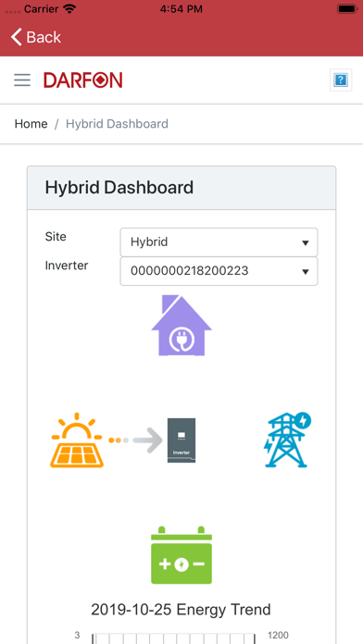Screen dimensions: 363x644
Task: Click the solar-to-inverter flow arrow
Action: [x=136, y=440]
